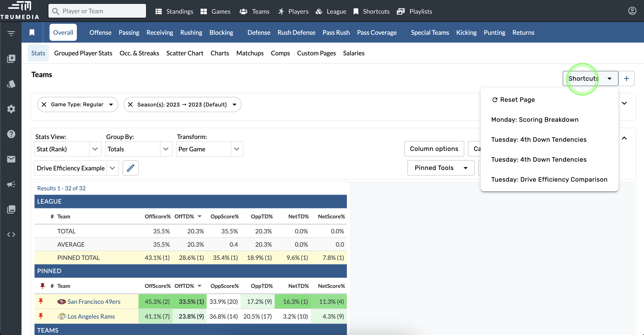
Task: Click the bookmark icon left of Overall tab
Action: pyautogui.click(x=32, y=33)
